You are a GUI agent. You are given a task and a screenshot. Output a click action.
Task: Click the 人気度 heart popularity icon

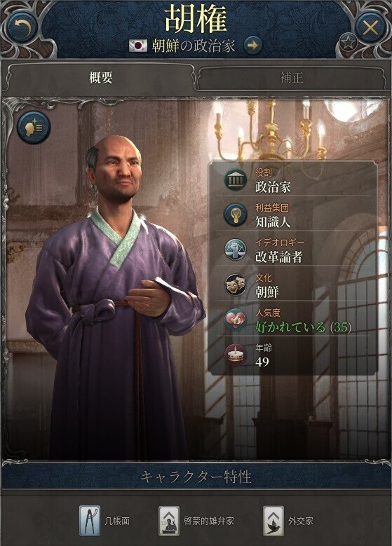tap(236, 320)
